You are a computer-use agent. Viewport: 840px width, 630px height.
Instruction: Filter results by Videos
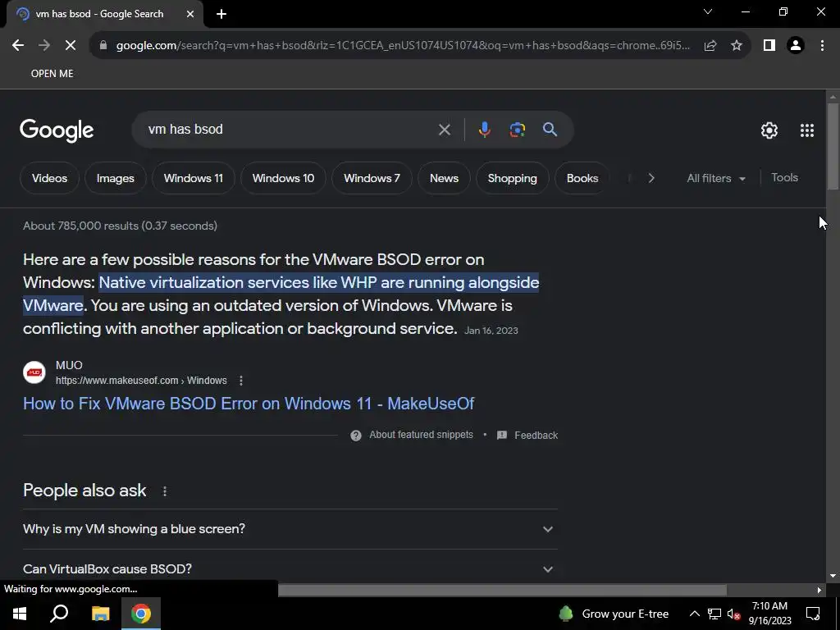(49, 178)
